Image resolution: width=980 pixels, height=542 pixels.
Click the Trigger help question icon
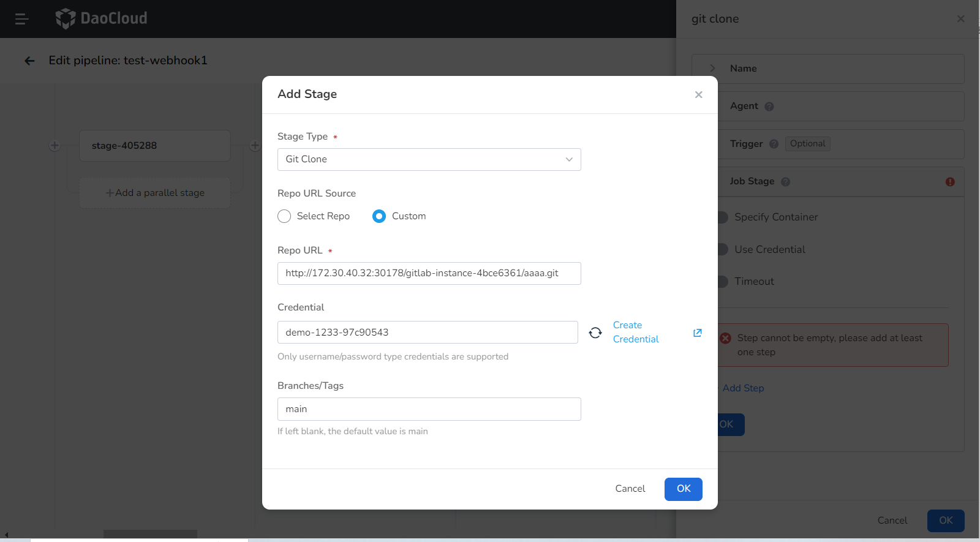[774, 144]
